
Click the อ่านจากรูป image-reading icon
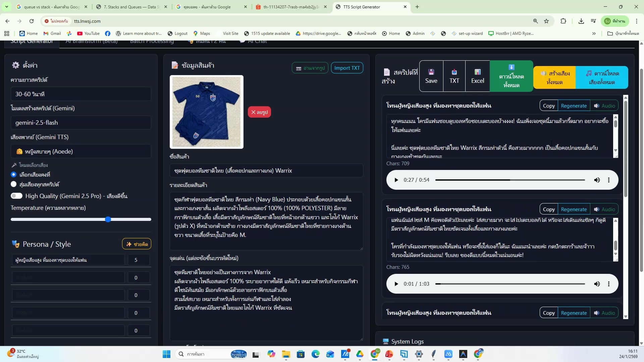tap(299, 68)
